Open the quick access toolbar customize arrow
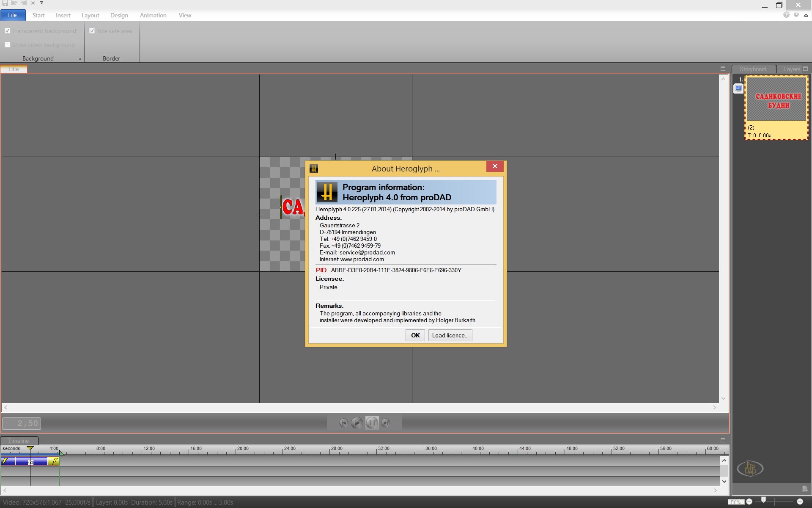 (x=41, y=3)
